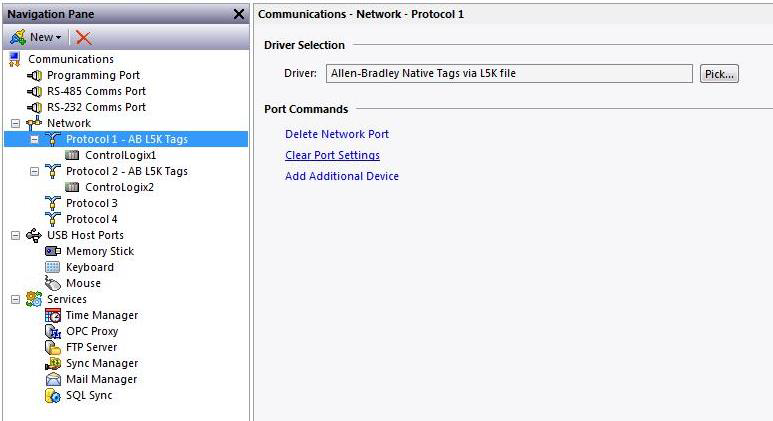This screenshot has height=421, width=773.
Task: Click the Pick... driver button
Action: [x=719, y=74]
